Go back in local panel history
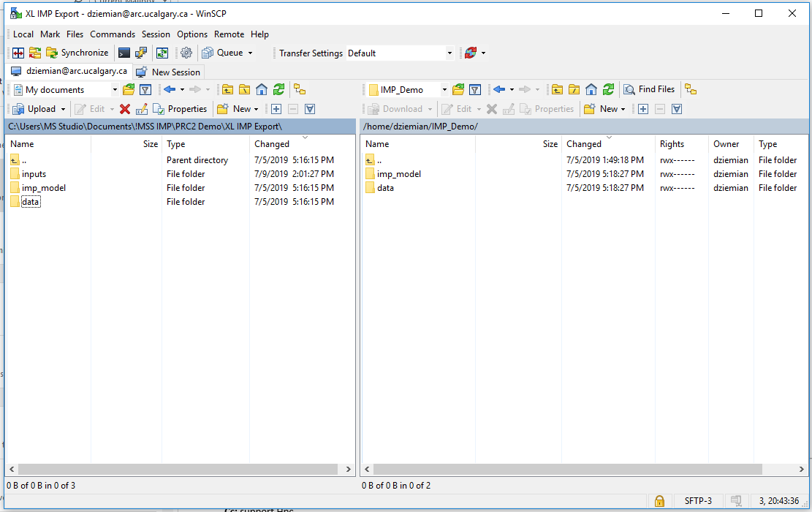This screenshot has width=812, height=512. click(170, 90)
